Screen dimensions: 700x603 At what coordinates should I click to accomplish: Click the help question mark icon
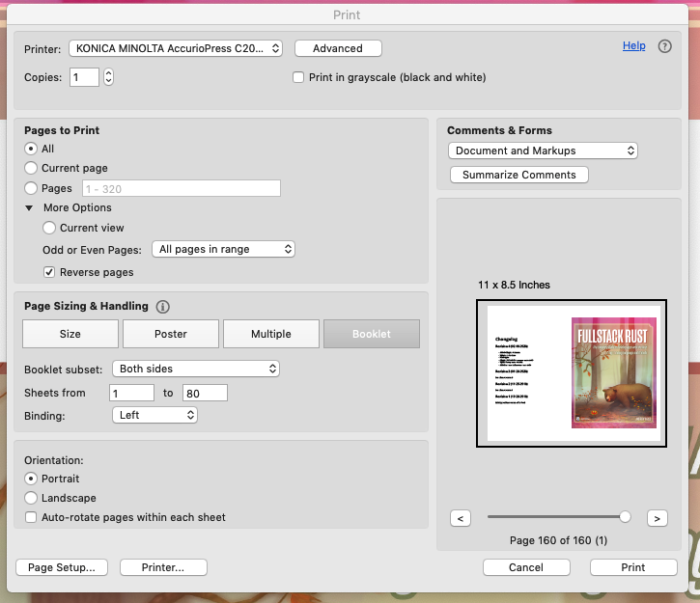[664, 46]
